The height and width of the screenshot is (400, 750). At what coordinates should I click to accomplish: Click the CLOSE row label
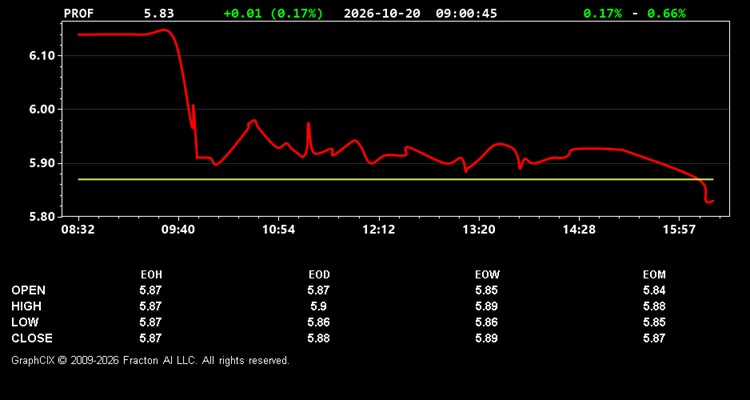(32, 338)
